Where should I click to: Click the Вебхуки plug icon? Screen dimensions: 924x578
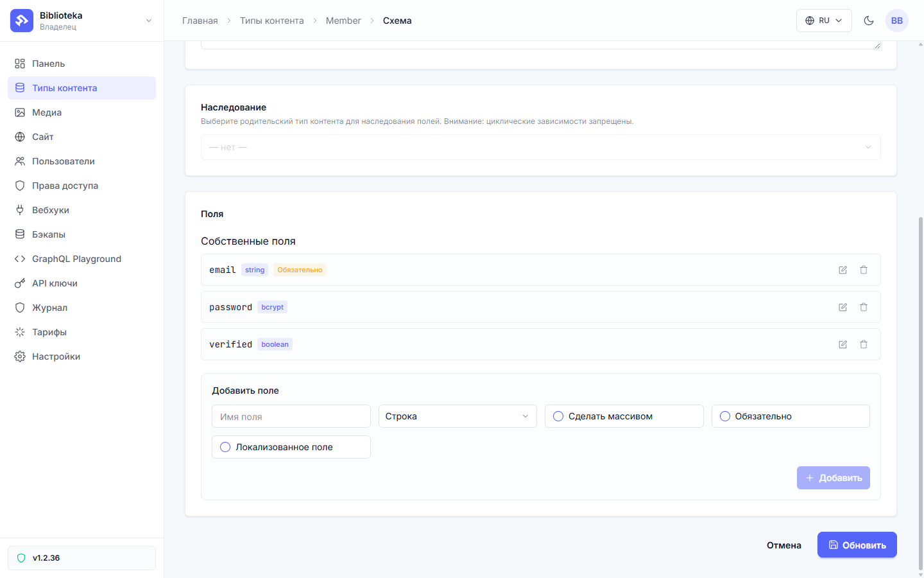[20, 210]
